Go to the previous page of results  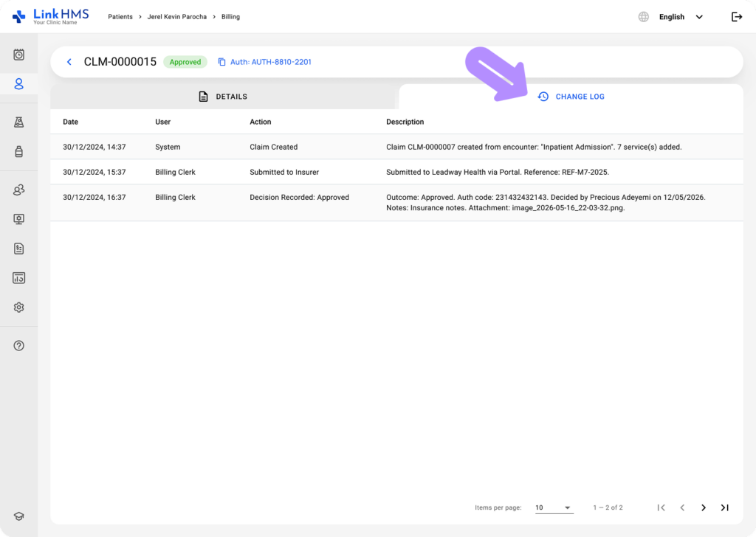coord(682,507)
